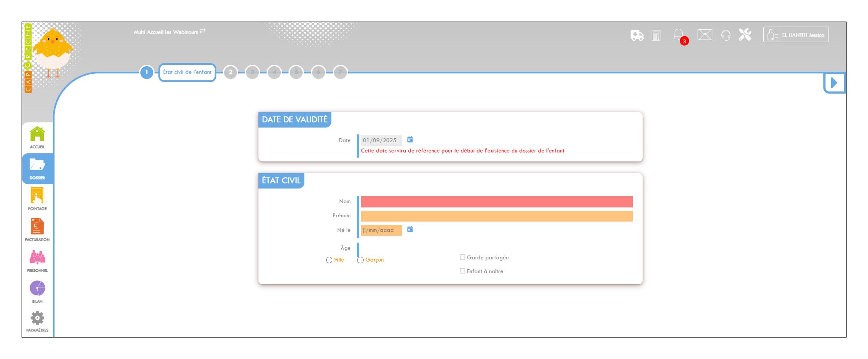Open notifications bell with 3 alerts
This screenshot has height=359, width=868.
coord(679,35)
